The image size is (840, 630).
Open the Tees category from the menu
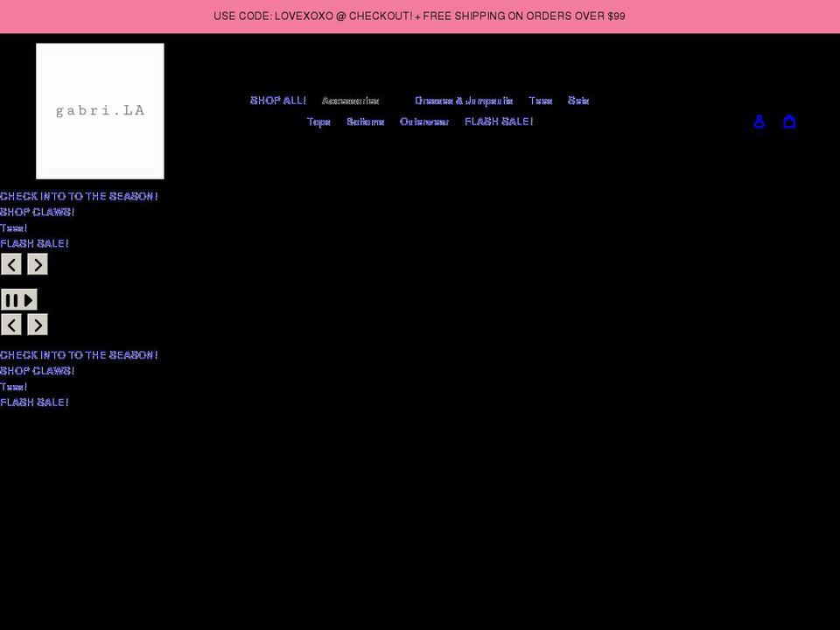540,101
